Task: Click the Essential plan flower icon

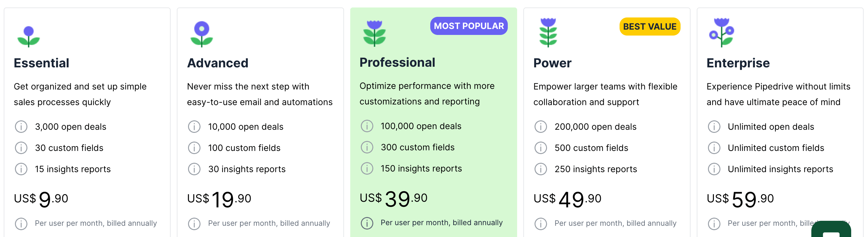Action: click(29, 37)
